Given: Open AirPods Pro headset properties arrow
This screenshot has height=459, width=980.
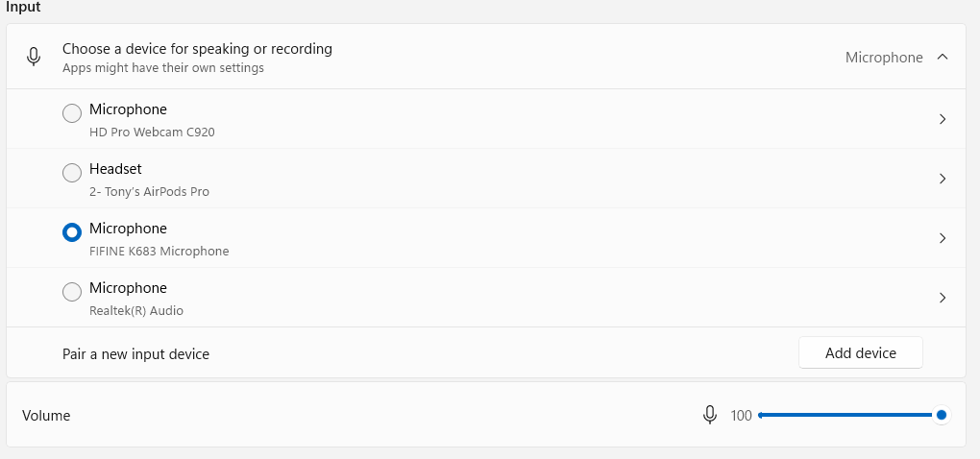Looking at the screenshot, I should click(x=943, y=179).
